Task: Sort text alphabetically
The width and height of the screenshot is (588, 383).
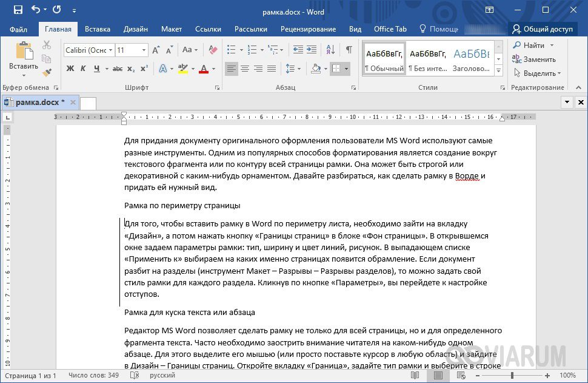Action: (x=330, y=50)
